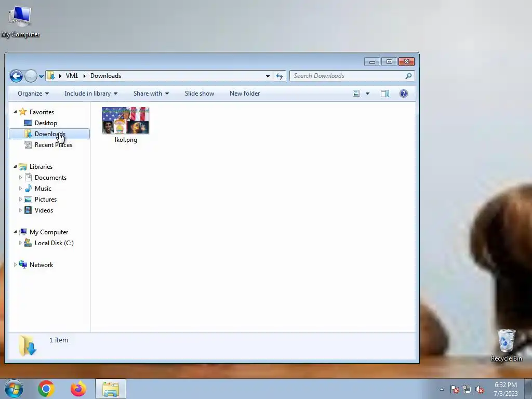The image size is (532, 399).
Task: Expand the Pictures library
Action: click(20, 199)
